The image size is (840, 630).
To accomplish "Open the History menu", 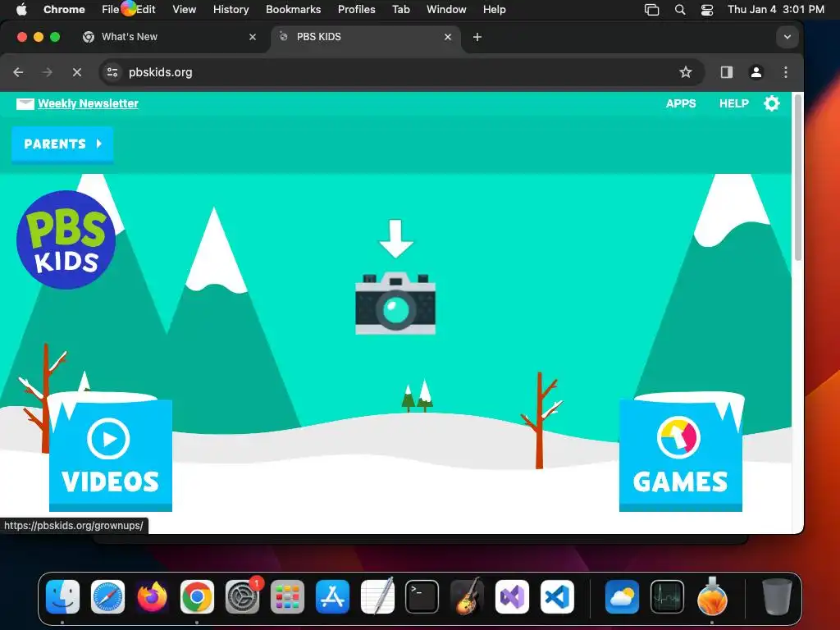I will tap(231, 10).
